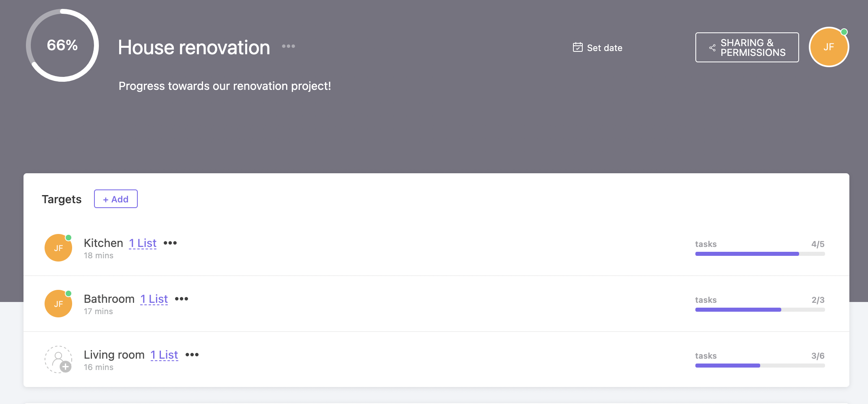Open Living room target options menu
Image resolution: width=868 pixels, height=404 pixels.
(x=192, y=355)
